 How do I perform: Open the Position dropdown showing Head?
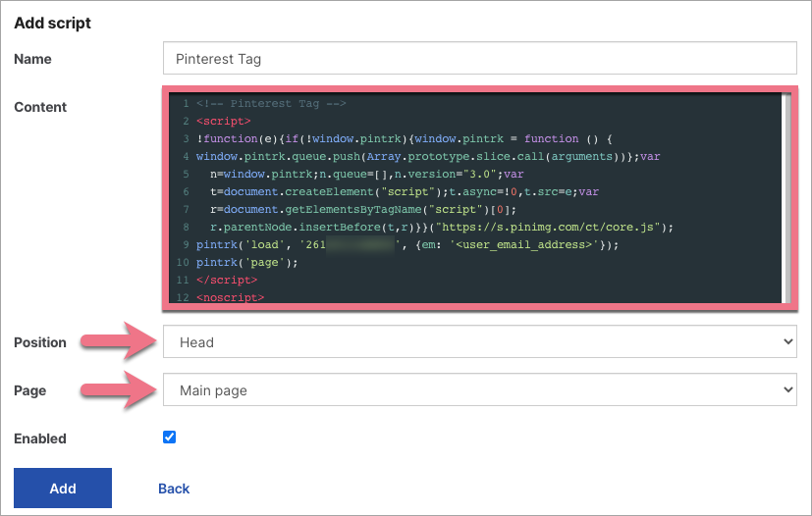479,341
